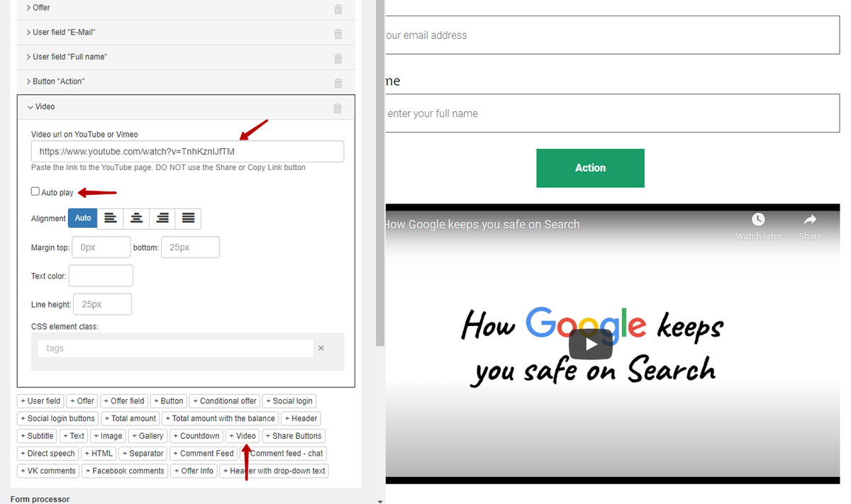Add an Offer Info element
This screenshot has height=504, width=851.
coord(194,471)
